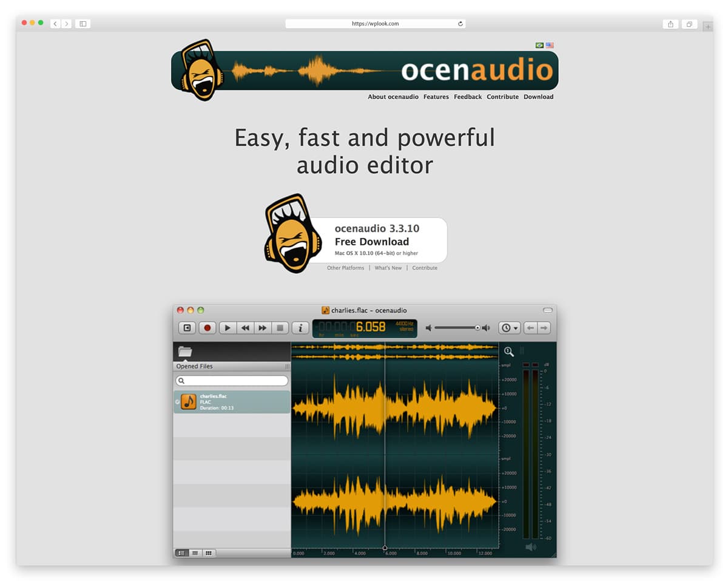728x581 pixels.
Task: Reload the page with the refresh icon
Action: pyautogui.click(x=460, y=24)
